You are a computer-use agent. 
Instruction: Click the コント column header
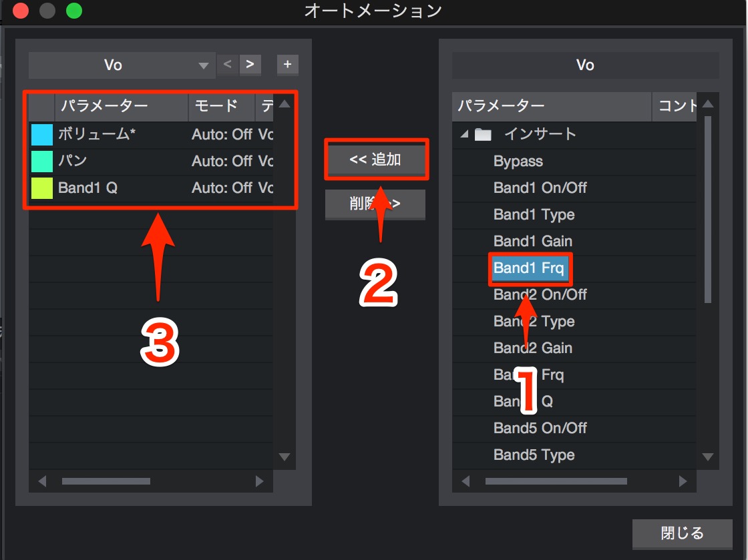pos(675,106)
